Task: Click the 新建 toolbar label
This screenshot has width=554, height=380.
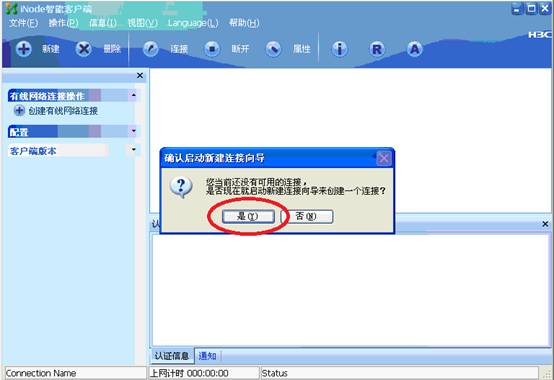Action: click(51, 49)
